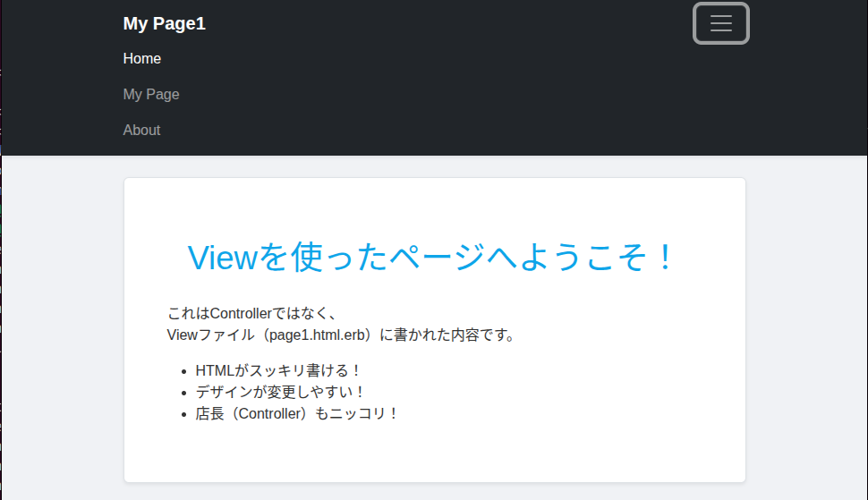Click the bullet marker before 店長（Controller）もニッコリ！
The image size is (868, 500).
184,414
